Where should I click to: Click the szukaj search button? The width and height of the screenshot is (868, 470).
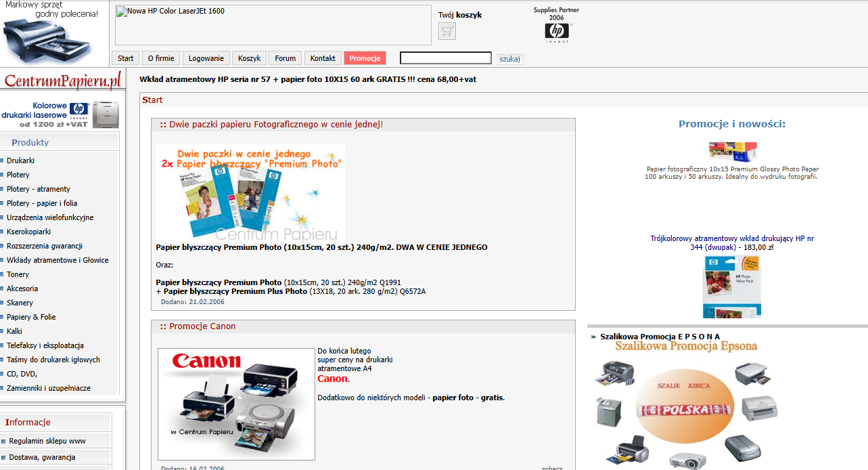[510, 59]
